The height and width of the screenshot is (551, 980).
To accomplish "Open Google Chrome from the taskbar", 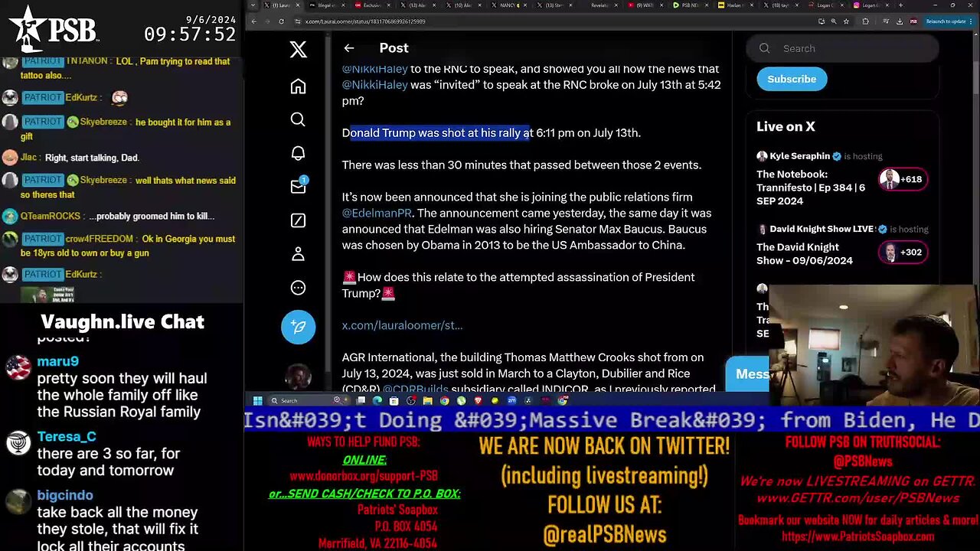I will point(444,400).
